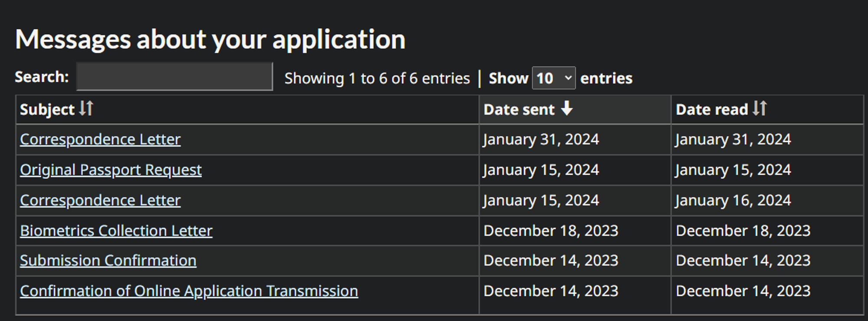Click the Date read column header text

click(x=712, y=110)
